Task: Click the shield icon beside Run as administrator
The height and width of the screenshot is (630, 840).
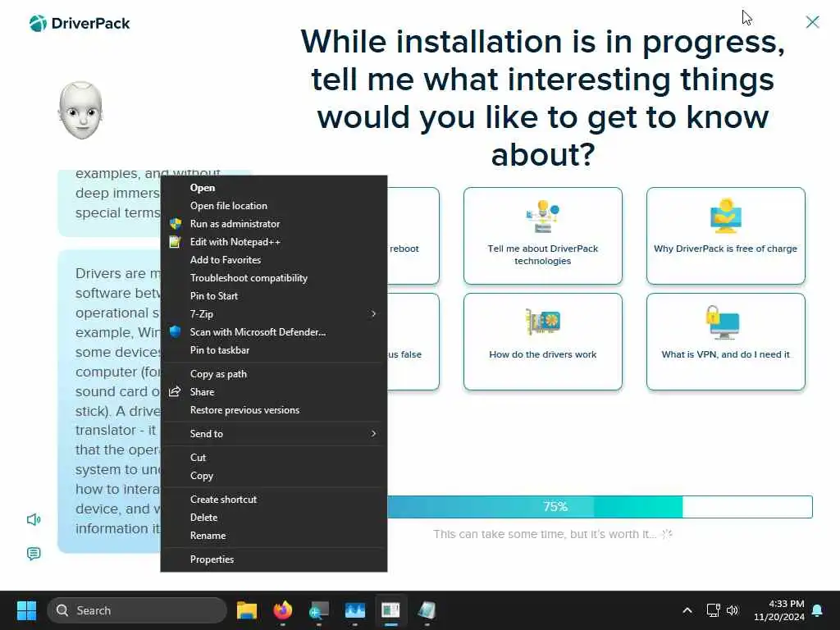Action: (x=176, y=223)
